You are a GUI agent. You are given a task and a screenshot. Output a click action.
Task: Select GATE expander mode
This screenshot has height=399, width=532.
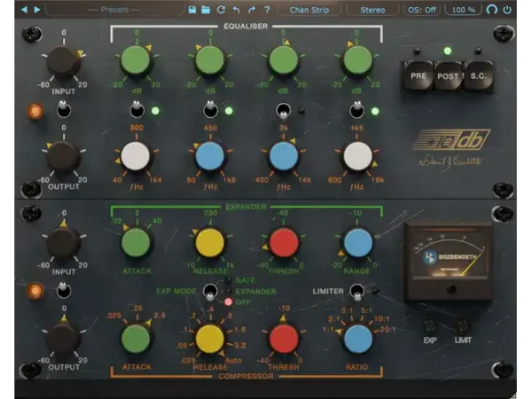[245, 280]
